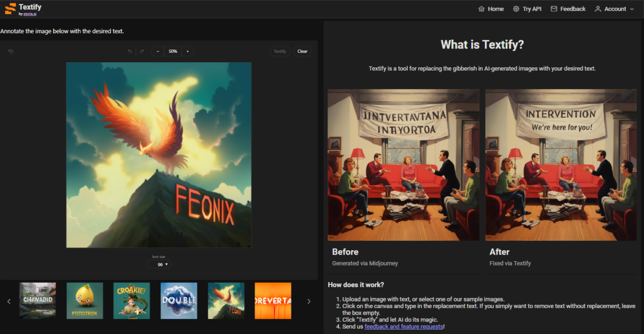Pick the DOUBLE cloud sample thumbnail

tap(179, 301)
